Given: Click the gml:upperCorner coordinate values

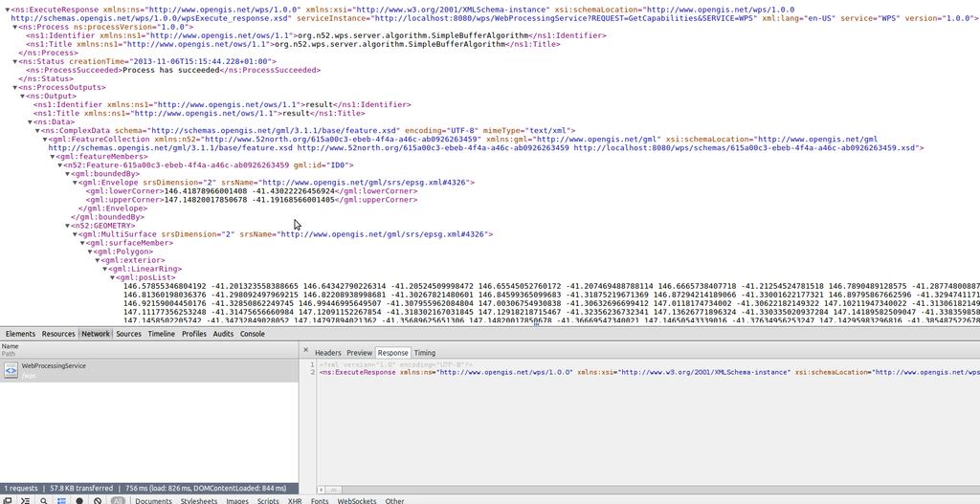Looking at the screenshot, I should click(250, 200).
